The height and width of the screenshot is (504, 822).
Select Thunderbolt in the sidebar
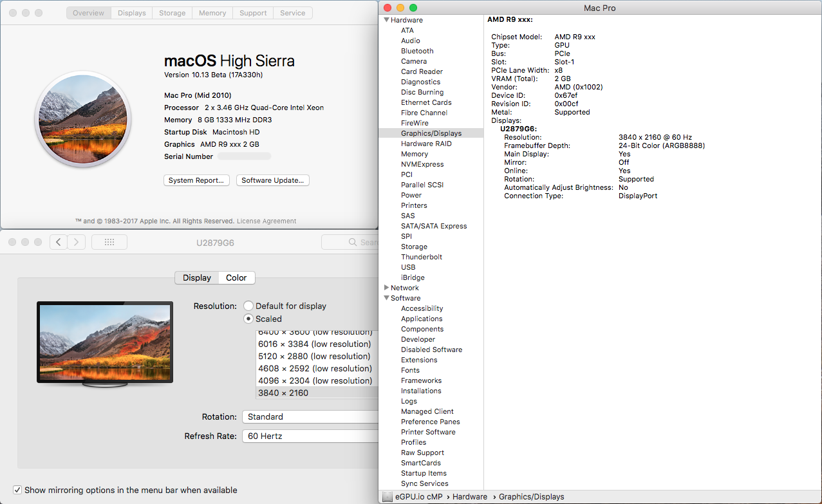(x=422, y=257)
